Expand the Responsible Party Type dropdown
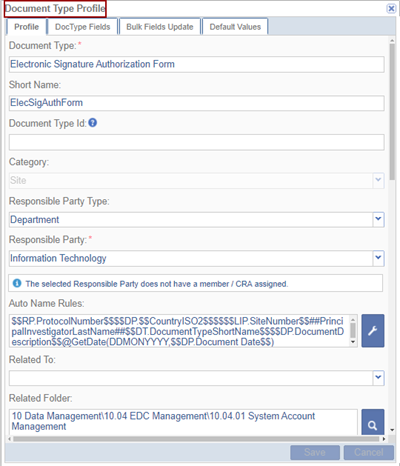400x466 pixels. 378,219
